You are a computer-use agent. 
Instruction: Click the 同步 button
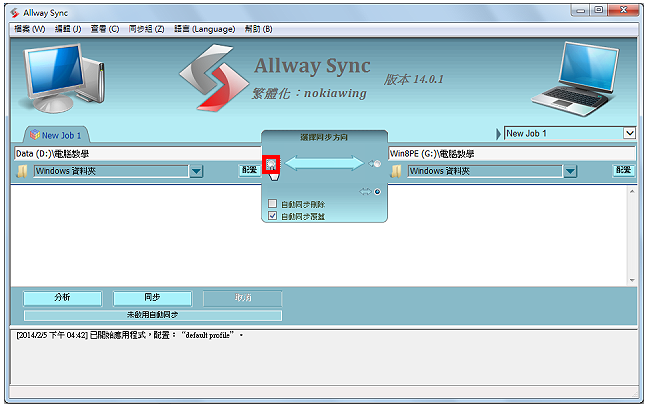[x=152, y=298]
